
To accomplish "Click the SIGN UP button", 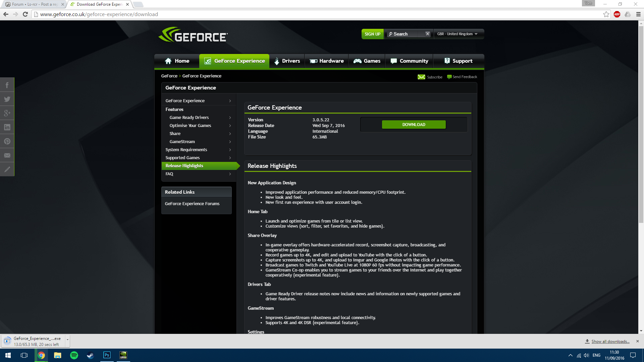I will [x=372, y=34].
